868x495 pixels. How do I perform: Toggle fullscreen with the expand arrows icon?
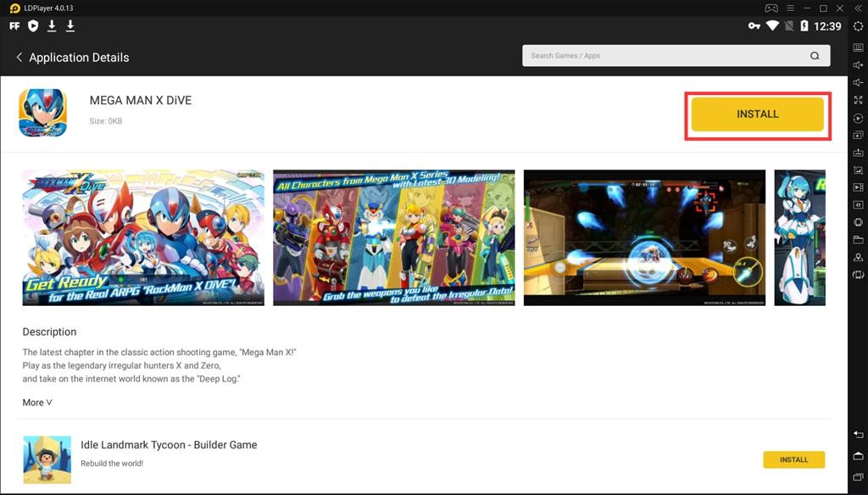[x=858, y=100]
